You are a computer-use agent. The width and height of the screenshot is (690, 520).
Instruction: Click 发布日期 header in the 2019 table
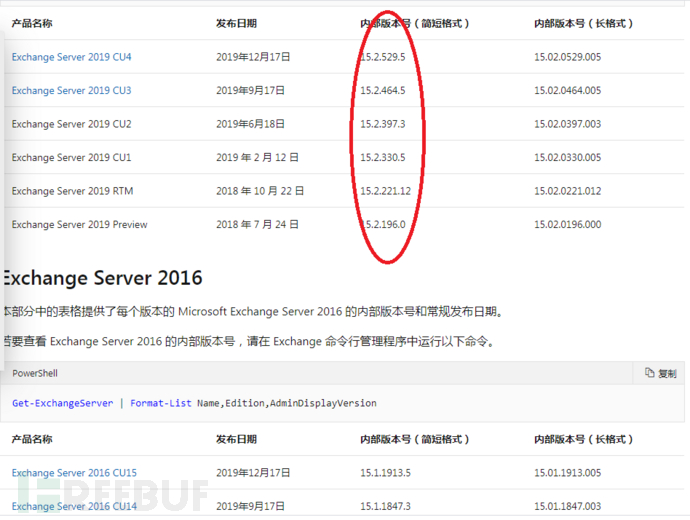pyautogui.click(x=236, y=24)
